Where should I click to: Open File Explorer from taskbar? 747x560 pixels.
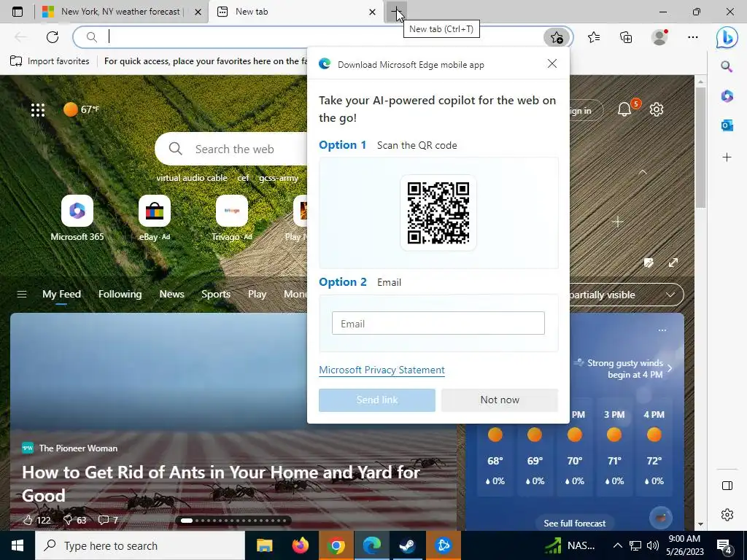pyautogui.click(x=264, y=545)
